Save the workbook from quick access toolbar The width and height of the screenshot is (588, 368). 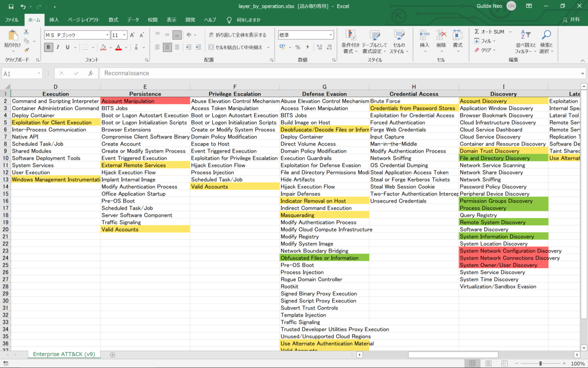pyautogui.click(x=11, y=6)
